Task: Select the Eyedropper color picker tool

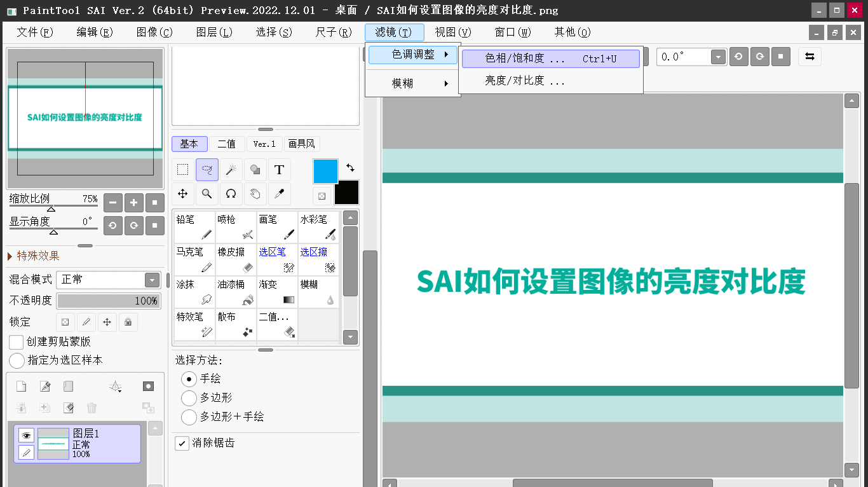Action: point(279,193)
